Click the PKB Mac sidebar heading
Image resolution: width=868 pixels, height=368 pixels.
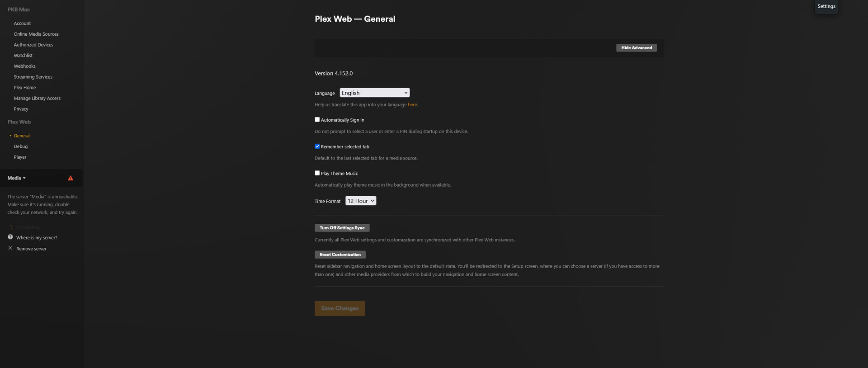19,9
